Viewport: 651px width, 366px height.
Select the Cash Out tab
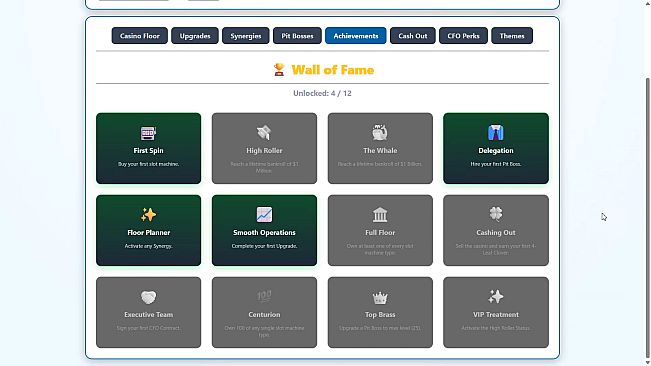click(413, 36)
